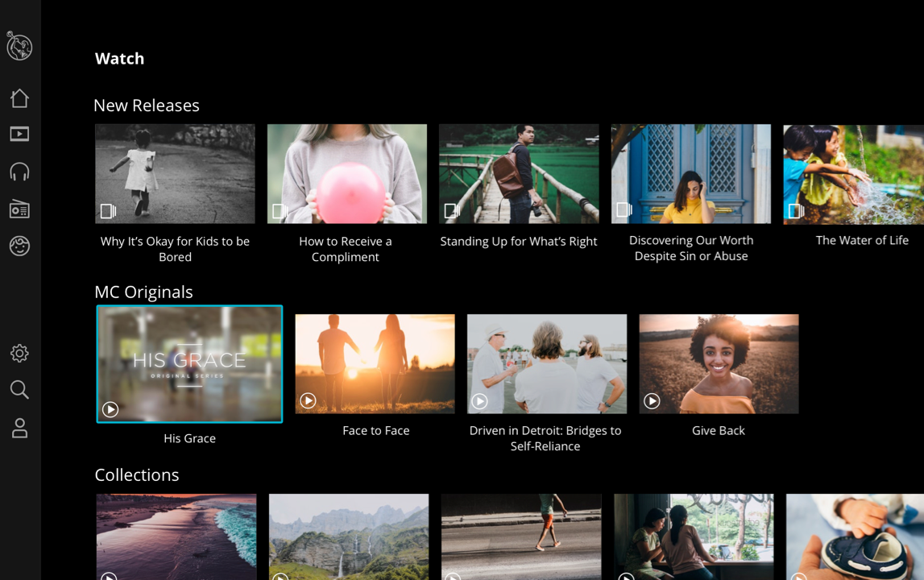Click the play icon on His Grace

[x=110, y=409]
